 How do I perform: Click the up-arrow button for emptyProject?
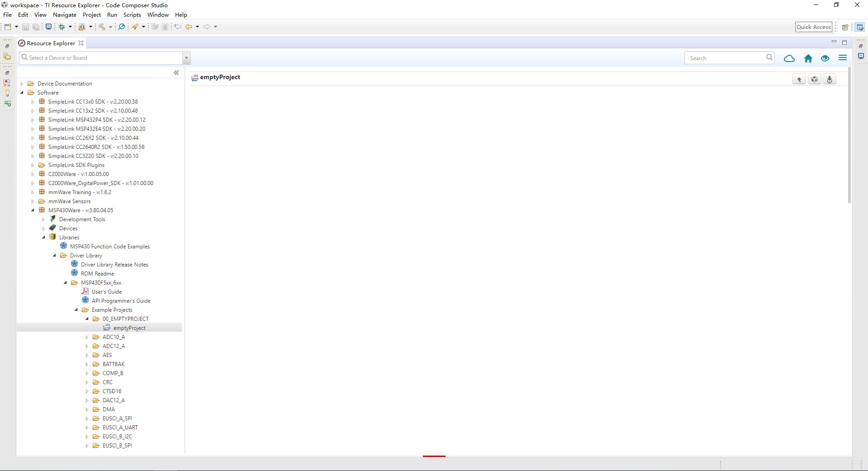[x=799, y=80]
